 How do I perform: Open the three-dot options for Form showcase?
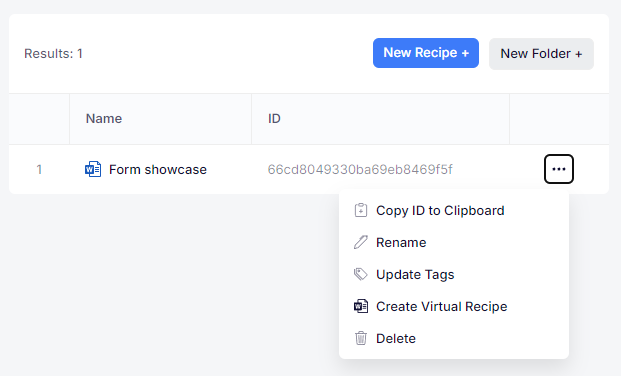click(x=558, y=169)
